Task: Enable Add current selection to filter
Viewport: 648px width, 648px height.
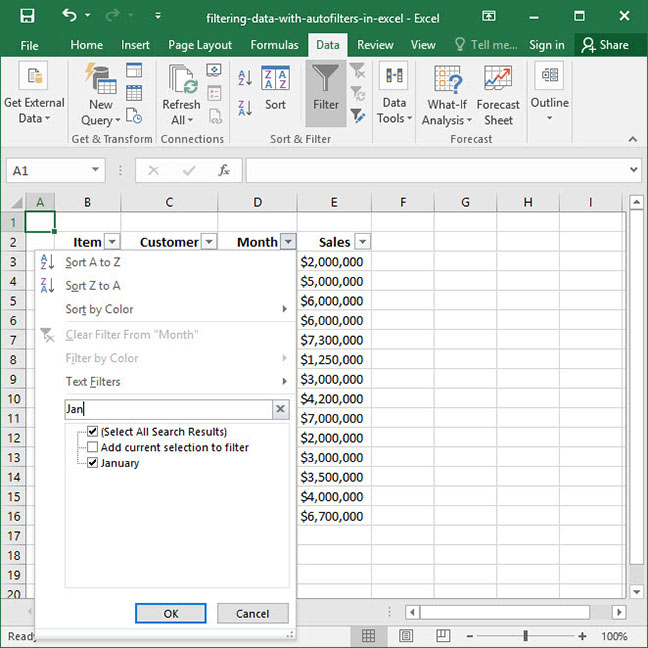Action: pyautogui.click(x=93, y=448)
